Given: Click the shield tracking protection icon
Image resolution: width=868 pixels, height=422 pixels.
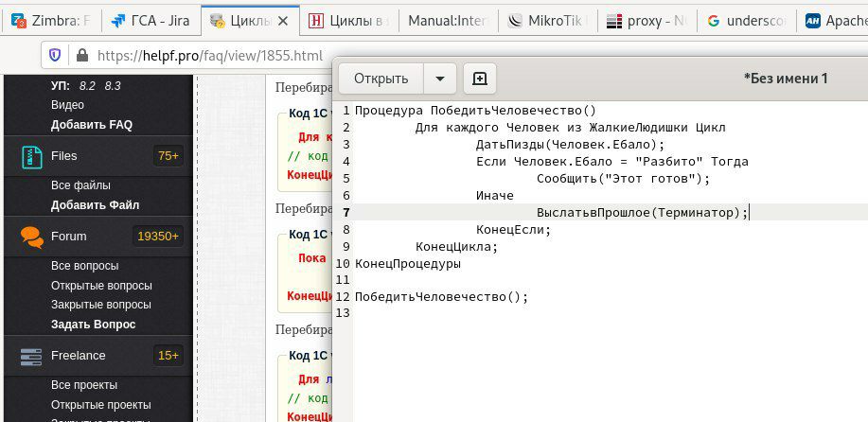Looking at the screenshot, I should click(55, 55).
